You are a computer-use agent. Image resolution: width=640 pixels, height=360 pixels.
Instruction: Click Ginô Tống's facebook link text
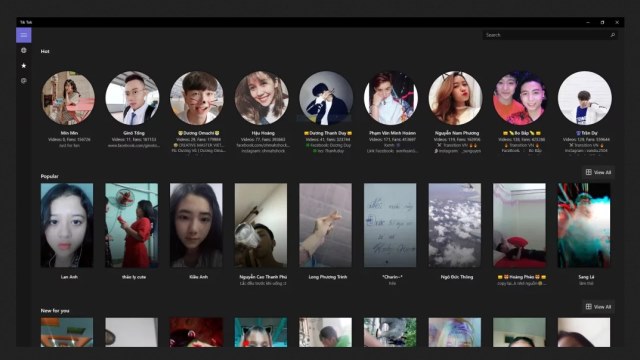tap(134, 145)
